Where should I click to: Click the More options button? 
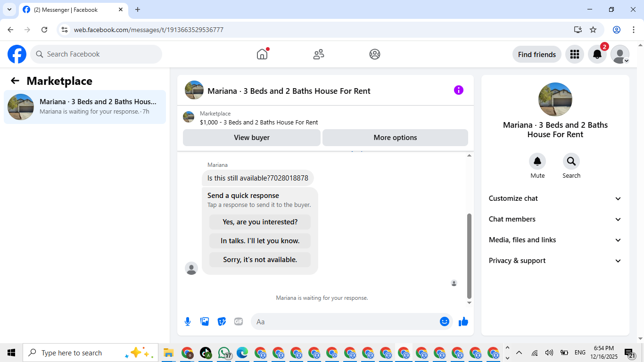[395, 138]
